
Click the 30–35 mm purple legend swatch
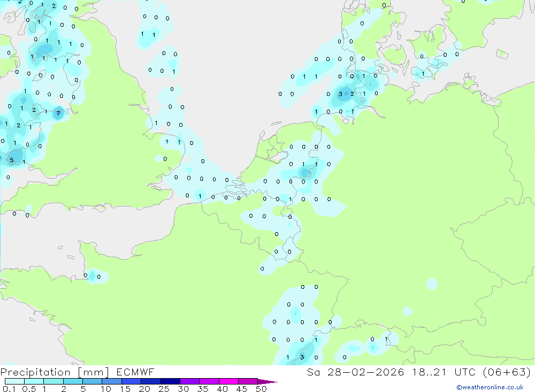[190, 381]
